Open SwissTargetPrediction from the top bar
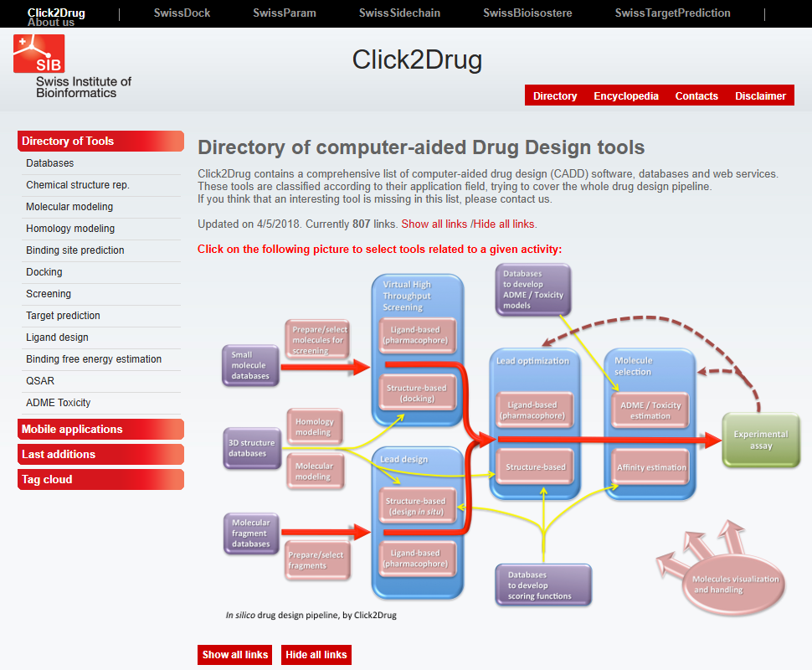Image resolution: width=812 pixels, height=670 pixels. tap(672, 13)
